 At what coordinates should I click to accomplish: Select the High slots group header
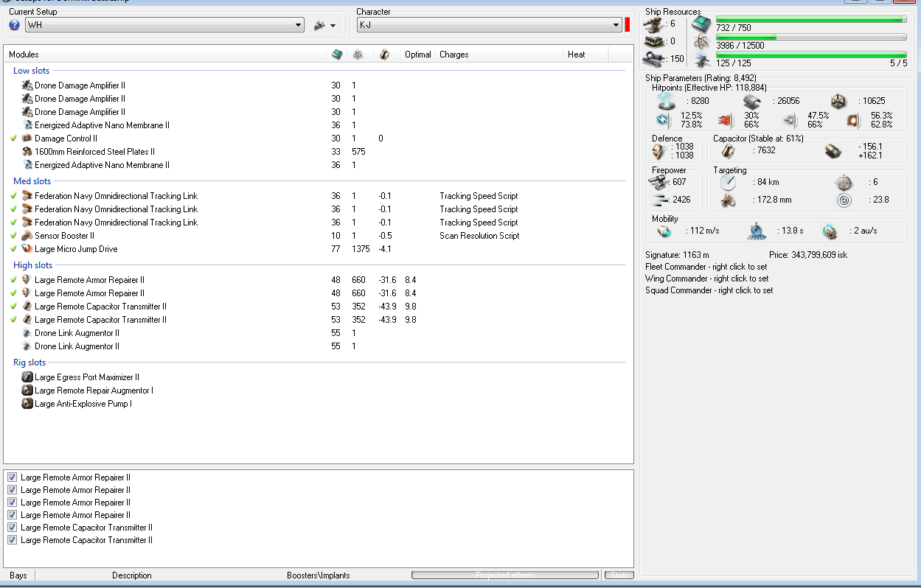[33, 265]
